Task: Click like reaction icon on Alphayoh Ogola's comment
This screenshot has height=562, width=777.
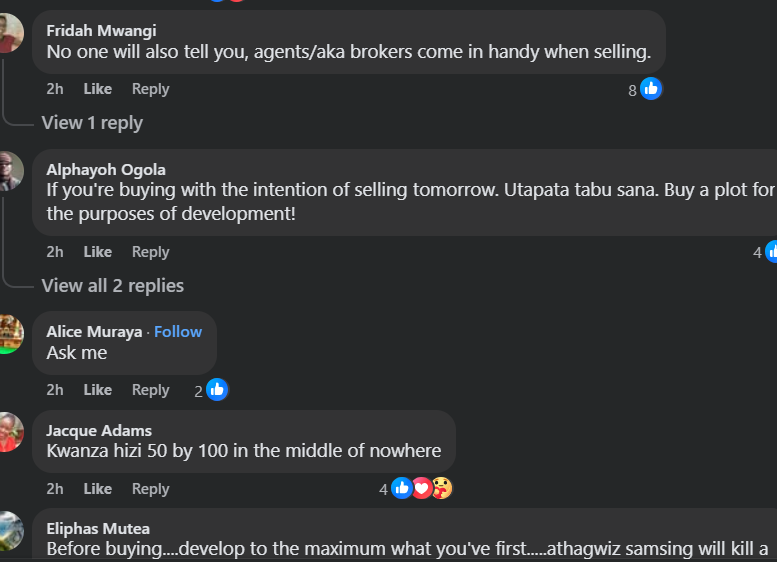Action: [772, 252]
